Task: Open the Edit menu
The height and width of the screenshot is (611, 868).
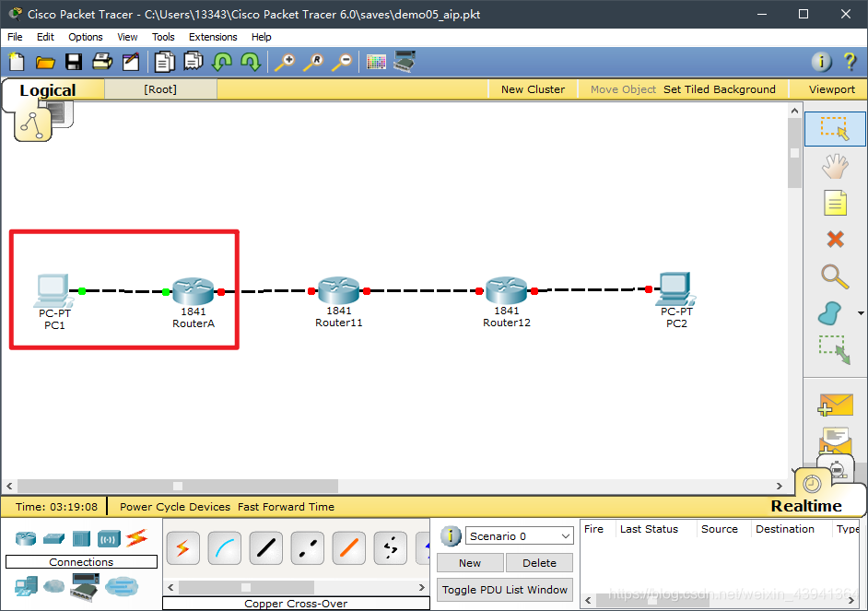Action: 45,37
